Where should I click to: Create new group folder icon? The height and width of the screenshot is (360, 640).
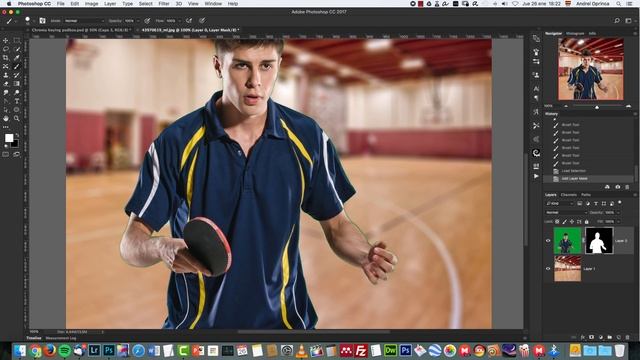click(609, 337)
